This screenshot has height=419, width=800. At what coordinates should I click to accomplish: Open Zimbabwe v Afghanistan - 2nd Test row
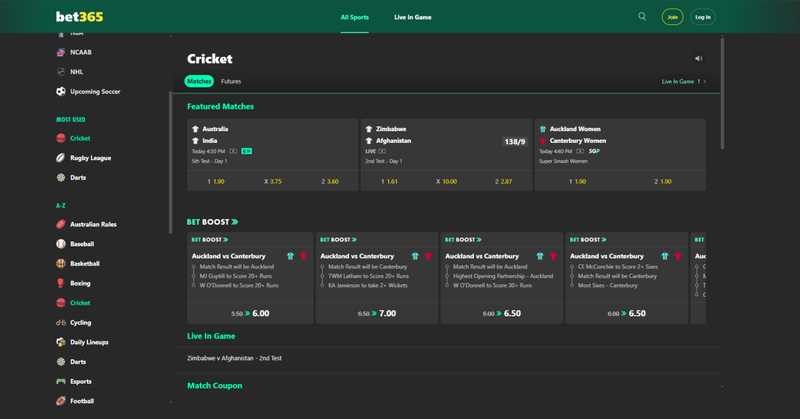click(446, 358)
